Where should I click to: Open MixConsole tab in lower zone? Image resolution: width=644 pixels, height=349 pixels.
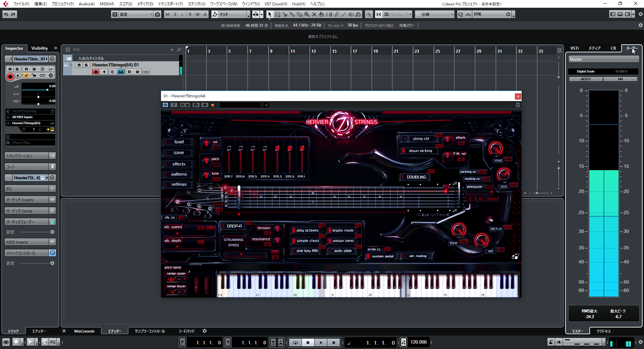(84, 331)
